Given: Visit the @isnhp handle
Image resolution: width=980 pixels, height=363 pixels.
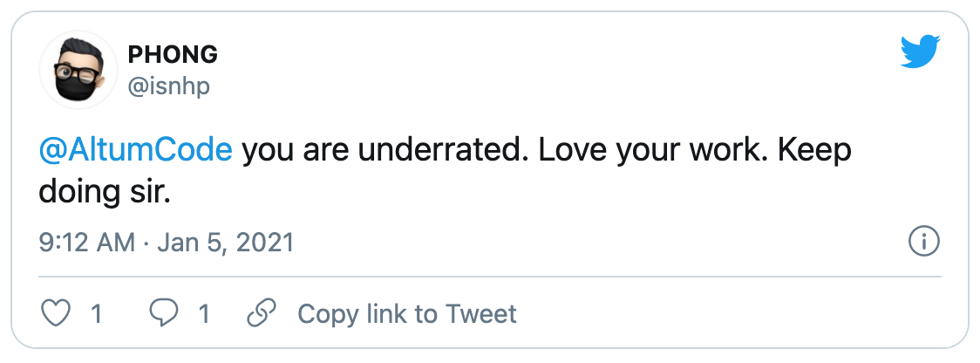Looking at the screenshot, I should (x=169, y=87).
